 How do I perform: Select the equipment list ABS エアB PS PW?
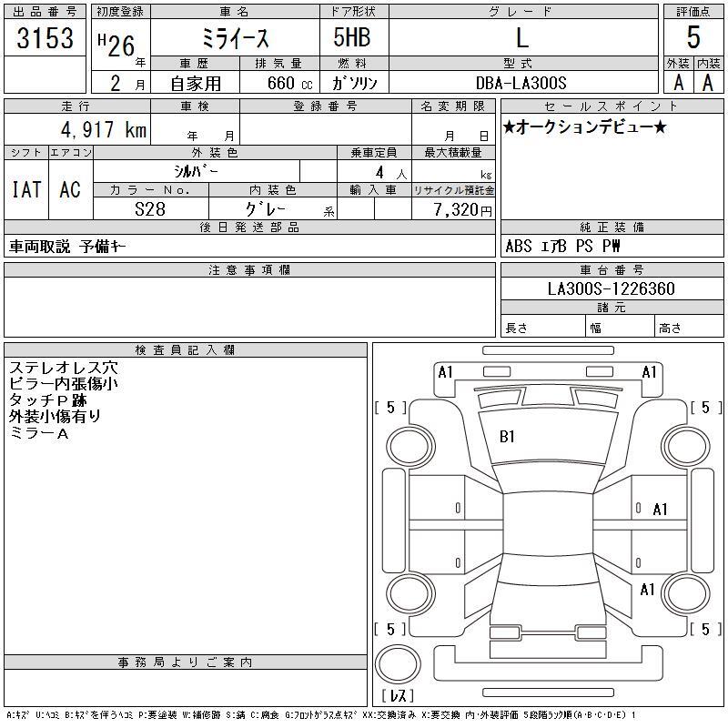[562, 246]
